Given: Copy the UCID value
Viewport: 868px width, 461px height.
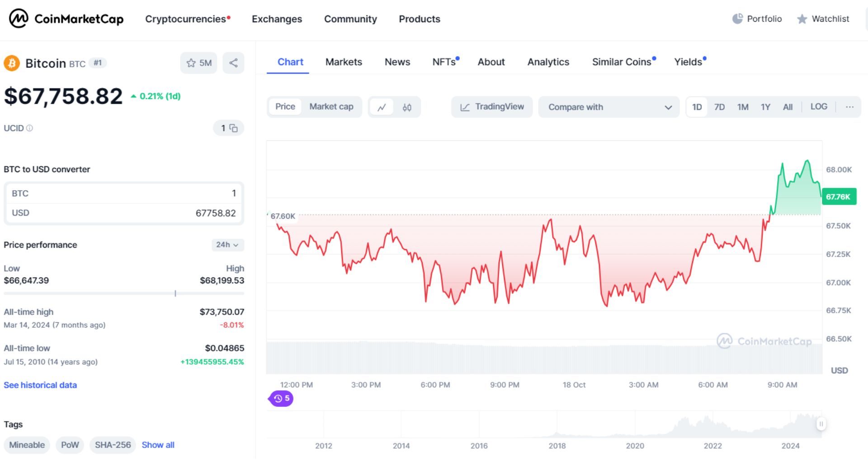Looking at the screenshot, I should (x=233, y=128).
